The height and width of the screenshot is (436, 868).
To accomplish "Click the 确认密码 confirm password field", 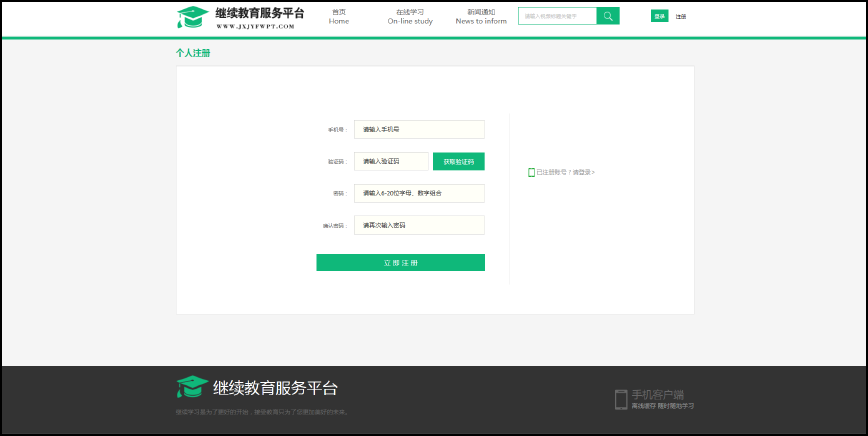I will (x=419, y=225).
